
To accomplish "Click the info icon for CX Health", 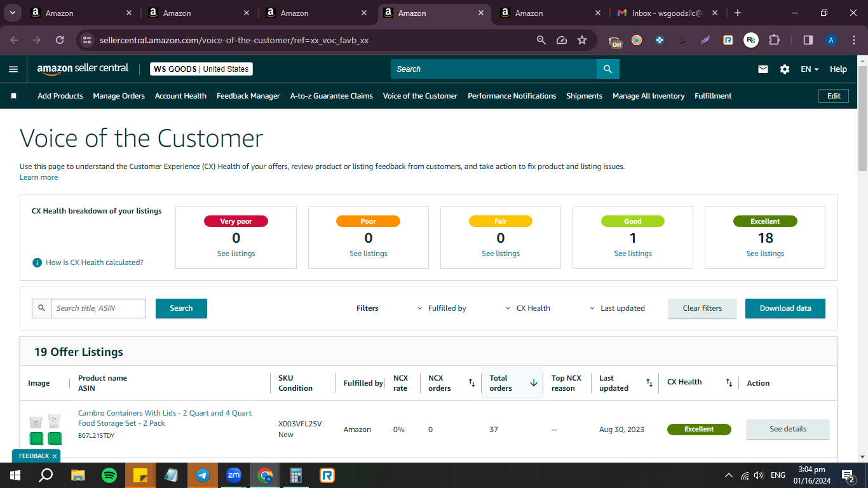I will [37, 262].
